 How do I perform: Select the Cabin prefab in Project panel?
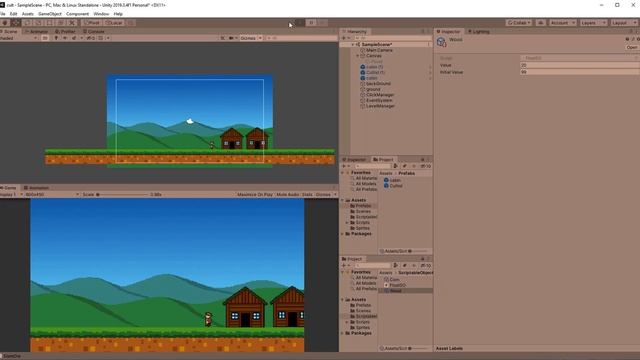(x=392, y=180)
